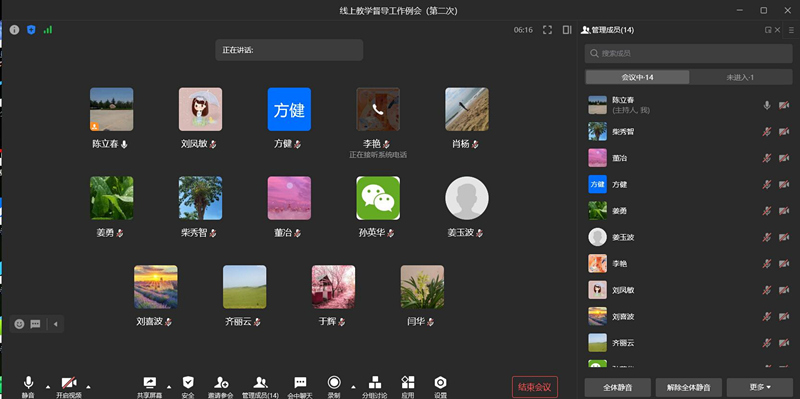Click the 搜索成员 search field

(688, 53)
